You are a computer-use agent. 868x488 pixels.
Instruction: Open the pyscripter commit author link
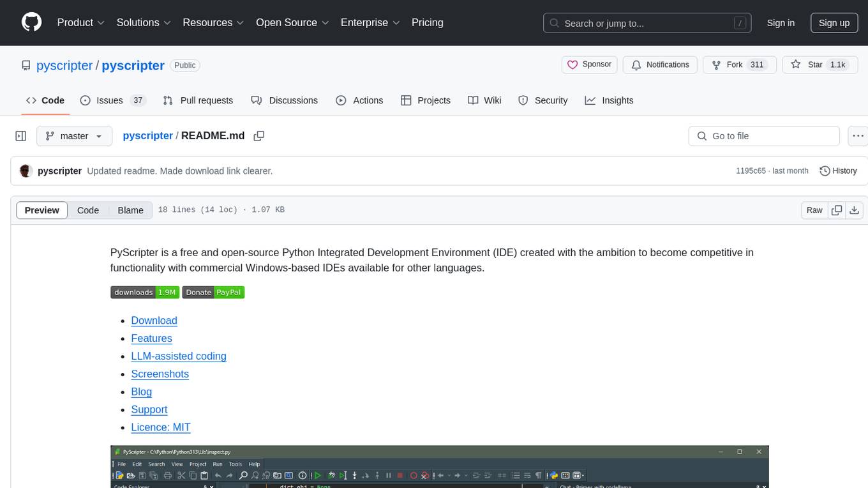tap(59, 171)
